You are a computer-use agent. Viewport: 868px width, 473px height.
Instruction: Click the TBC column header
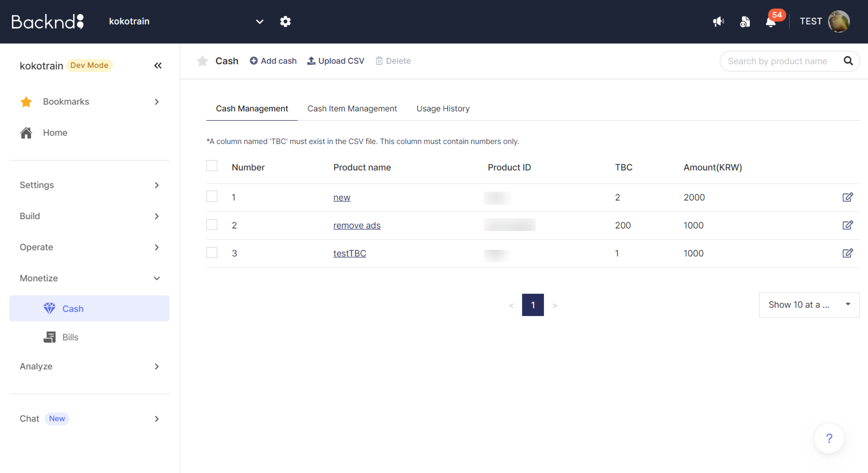(x=623, y=167)
